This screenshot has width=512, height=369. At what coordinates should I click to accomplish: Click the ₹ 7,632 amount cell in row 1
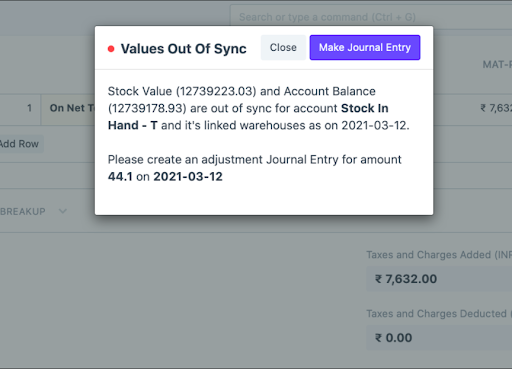click(x=495, y=108)
